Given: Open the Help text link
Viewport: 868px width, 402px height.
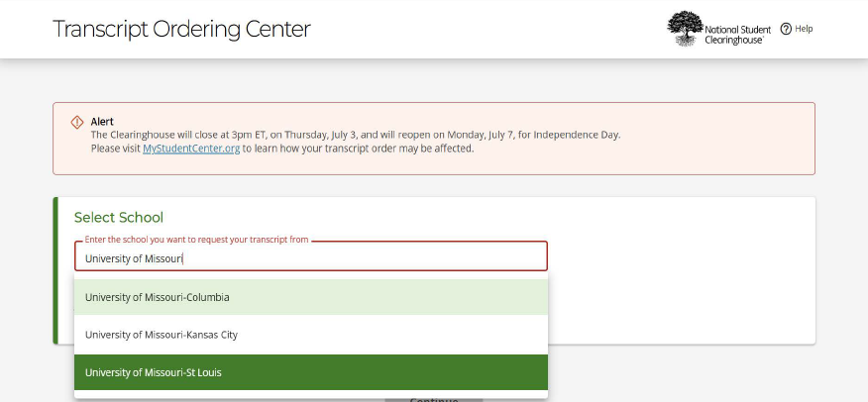Looking at the screenshot, I should tap(804, 29).
